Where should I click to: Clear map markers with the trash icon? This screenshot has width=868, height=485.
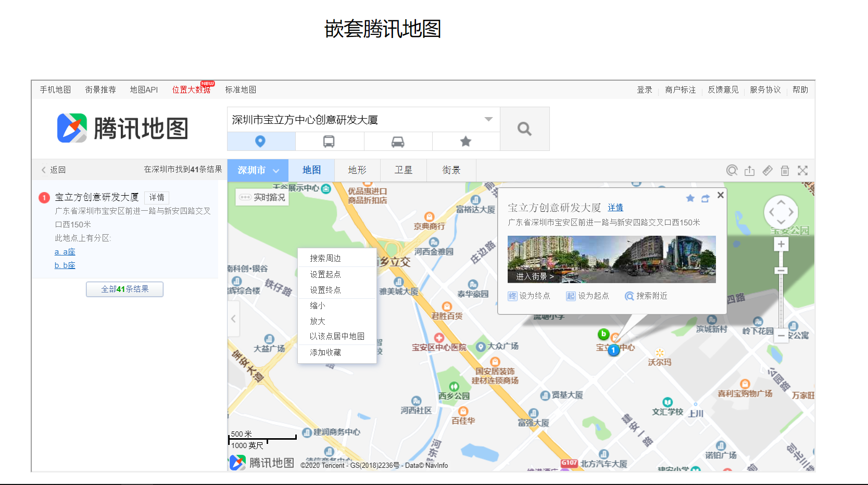coord(785,170)
